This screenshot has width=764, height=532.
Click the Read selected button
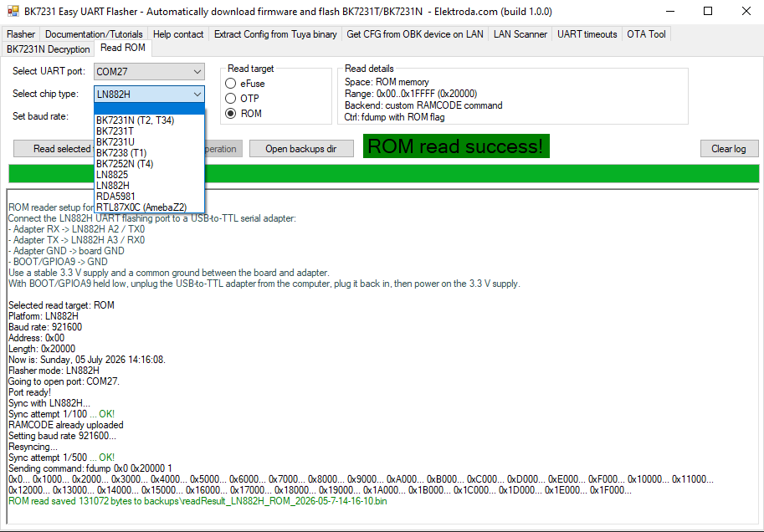54,149
